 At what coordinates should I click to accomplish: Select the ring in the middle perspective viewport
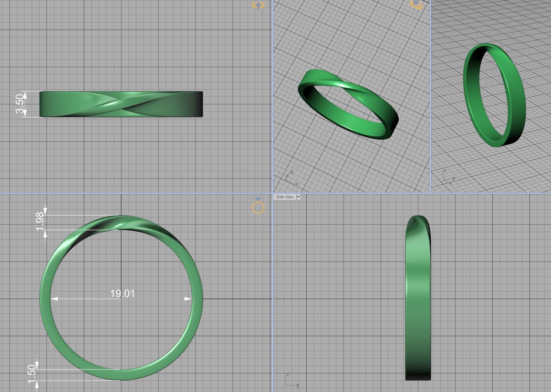348,104
